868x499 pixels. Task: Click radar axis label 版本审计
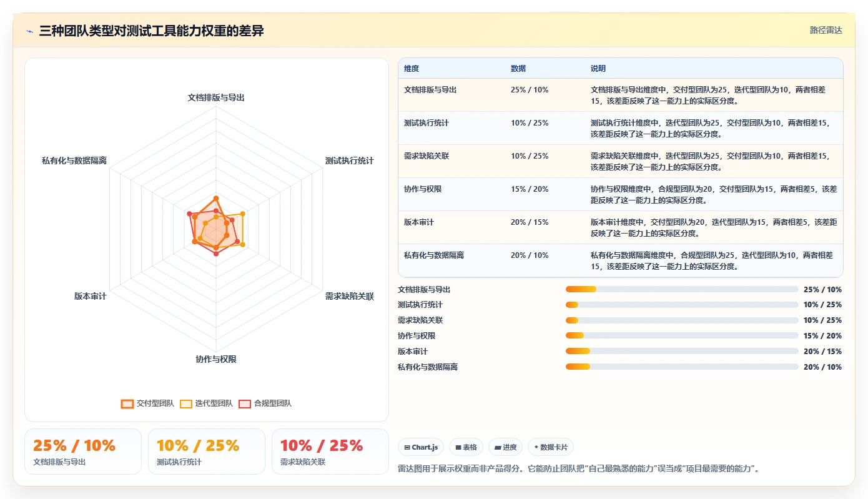click(x=91, y=297)
